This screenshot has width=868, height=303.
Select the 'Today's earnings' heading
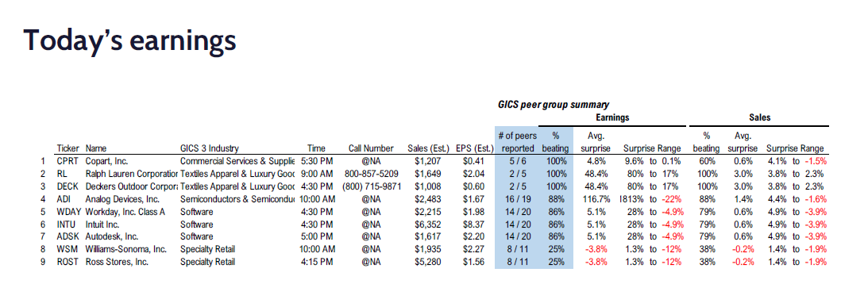click(130, 43)
